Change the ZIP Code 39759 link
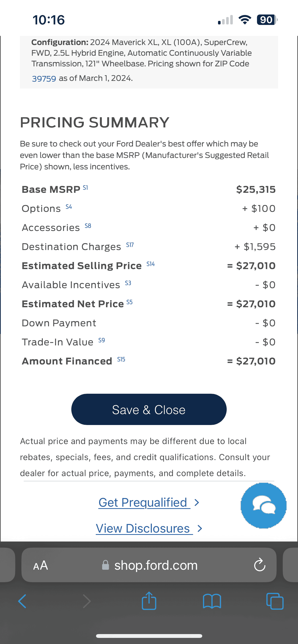The width and height of the screenshot is (298, 644). point(44,79)
